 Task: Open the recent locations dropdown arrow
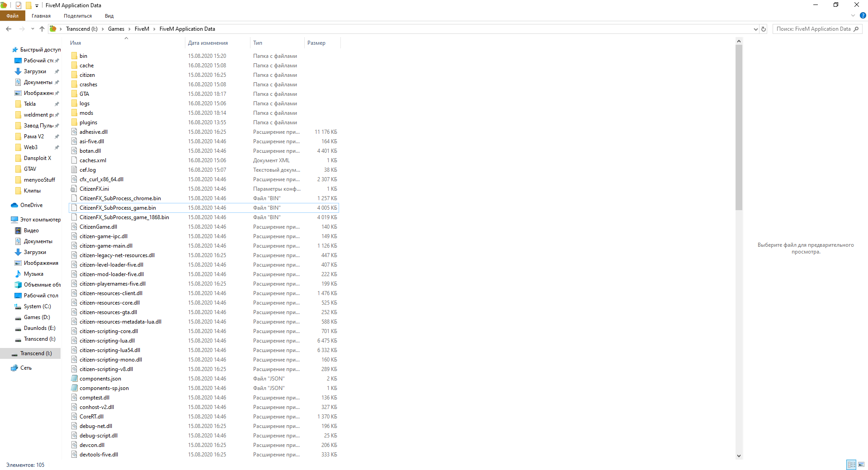pyautogui.click(x=33, y=29)
